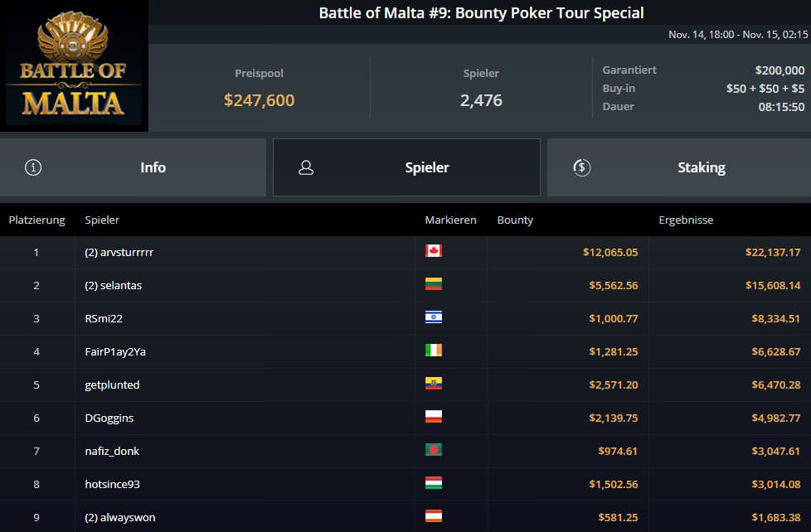Sort by Bounty column header

[x=515, y=220]
